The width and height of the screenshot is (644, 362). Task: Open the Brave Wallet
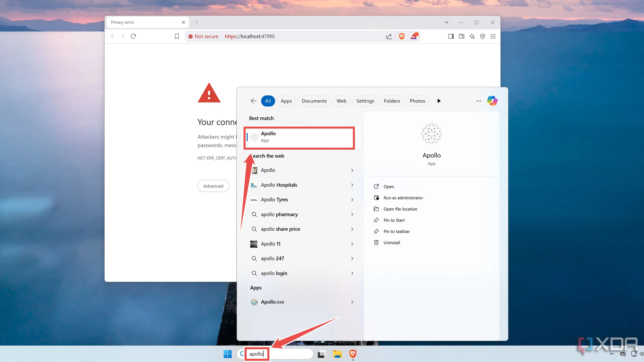pyautogui.click(x=461, y=36)
